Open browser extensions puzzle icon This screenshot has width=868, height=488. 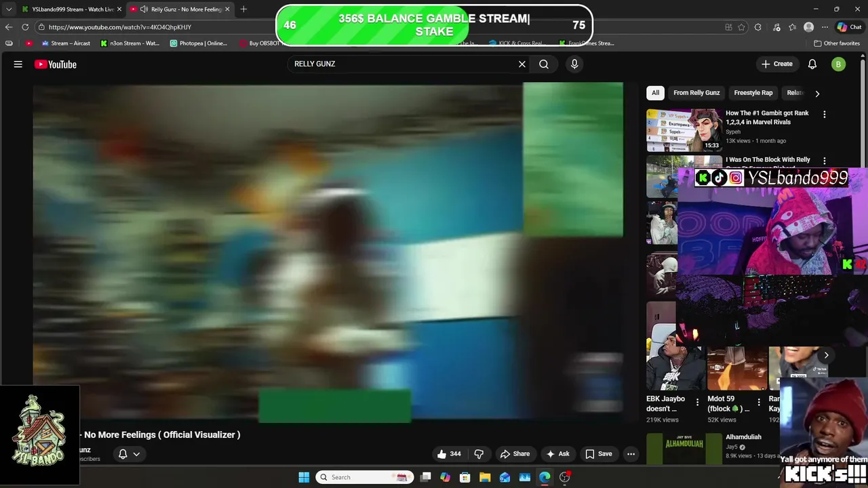pos(757,27)
